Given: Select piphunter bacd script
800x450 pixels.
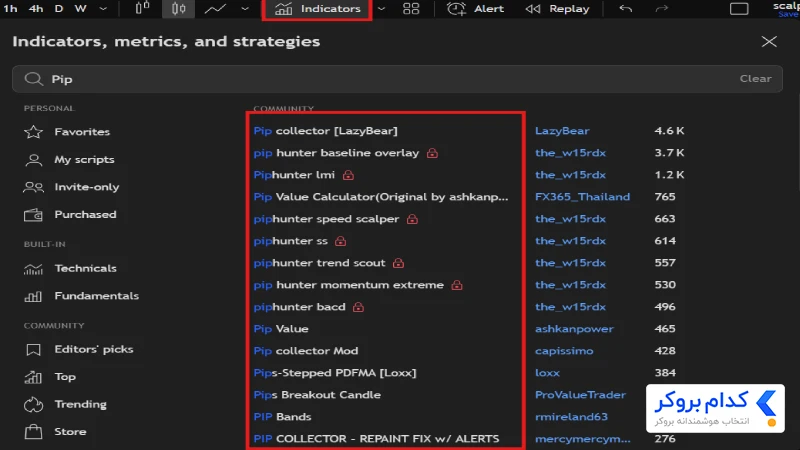Looking at the screenshot, I should (299, 307).
